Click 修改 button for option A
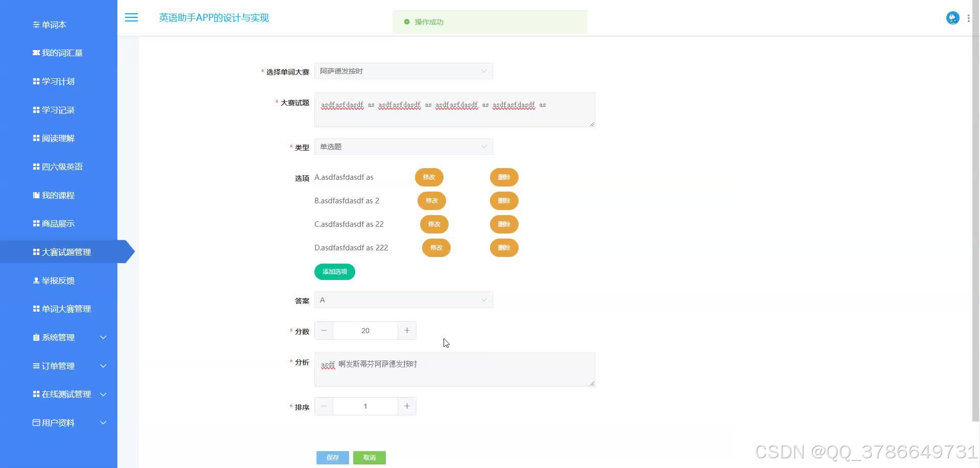The height and width of the screenshot is (468, 980). click(429, 177)
